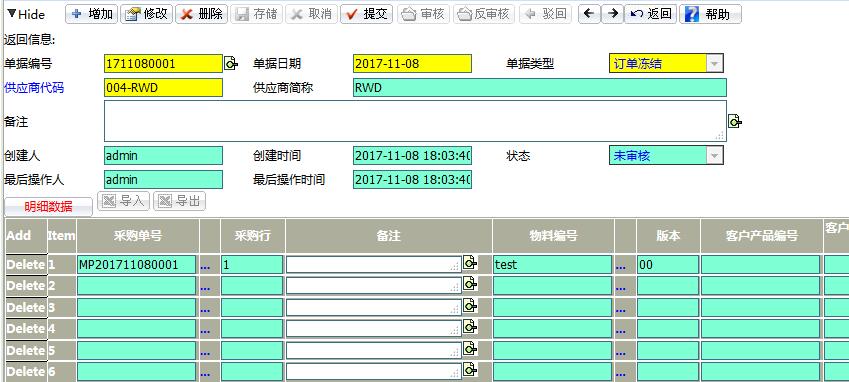Click the 导入 (Import) button
849x382 pixels.
[x=123, y=201]
